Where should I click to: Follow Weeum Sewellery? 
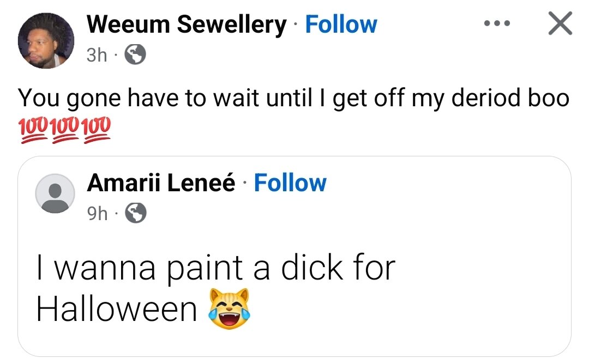click(341, 25)
